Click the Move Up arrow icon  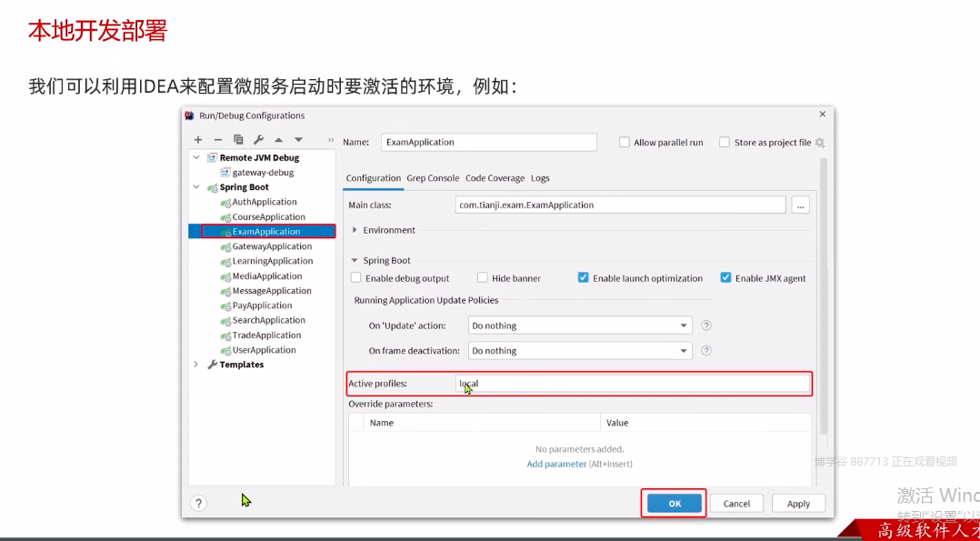click(x=279, y=140)
